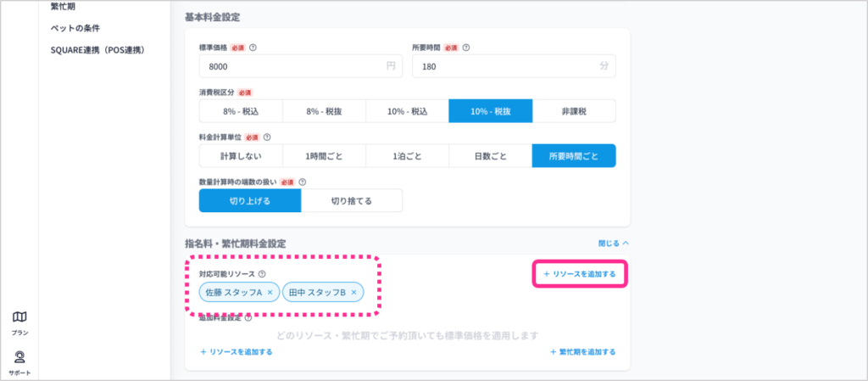This screenshot has width=868, height=381.
Task: Click highlighted リソースを追加する link
Action: [580, 275]
